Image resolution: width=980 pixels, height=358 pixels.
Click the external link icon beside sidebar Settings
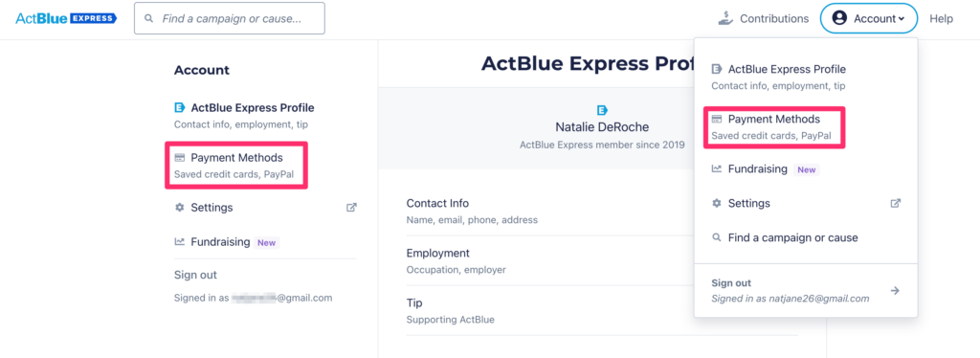(351, 208)
